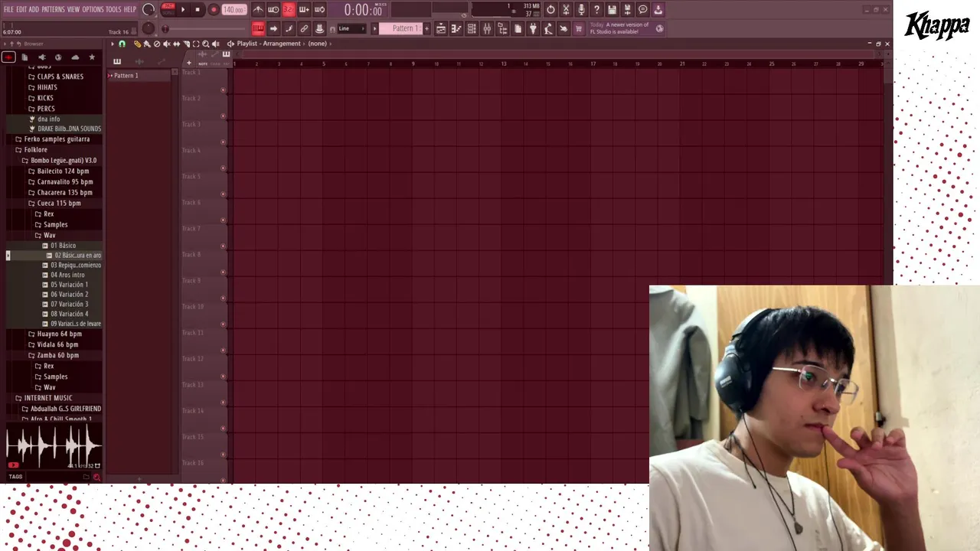Open the PATTERNS menu
980x551 pixels.
(x=53, y=9)
